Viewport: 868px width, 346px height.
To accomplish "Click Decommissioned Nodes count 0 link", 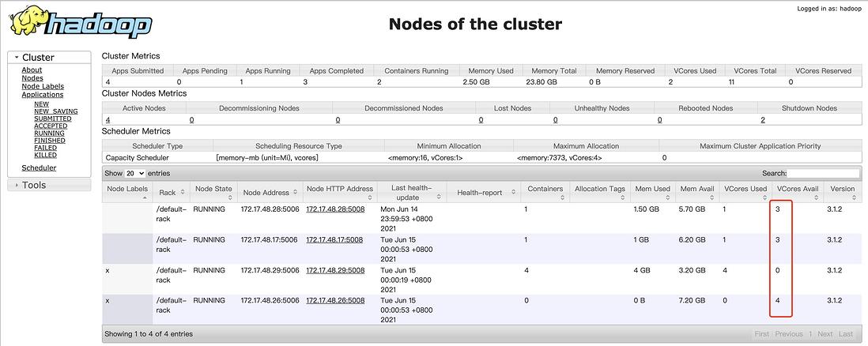I will (x=338, y=119).
